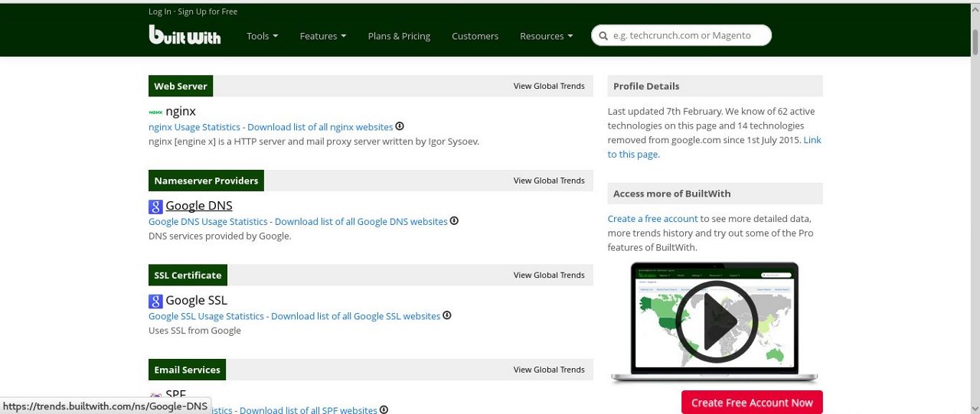980x414 pixels.
Task: Open Google DNS Usage Statistics
Action: tap(208, 222)
